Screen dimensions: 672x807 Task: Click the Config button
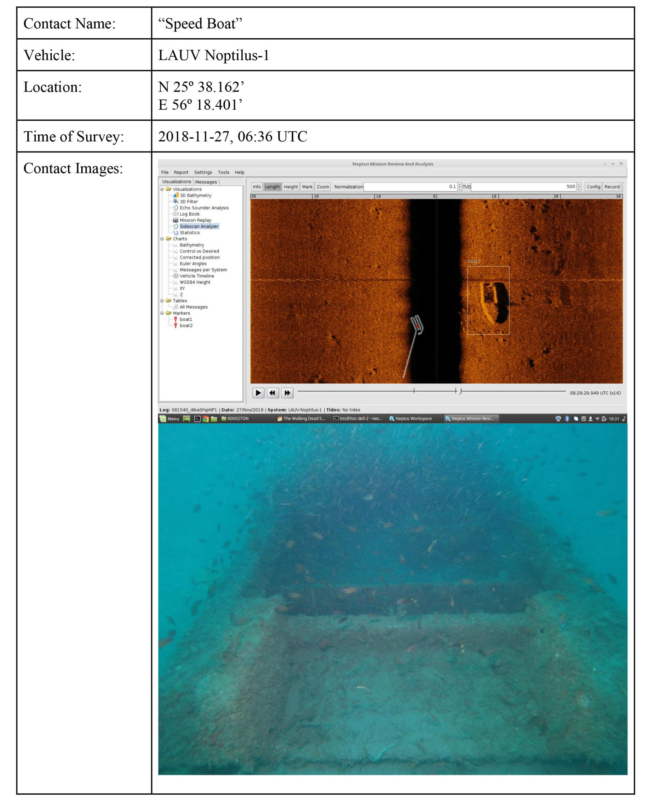[593, 187]
